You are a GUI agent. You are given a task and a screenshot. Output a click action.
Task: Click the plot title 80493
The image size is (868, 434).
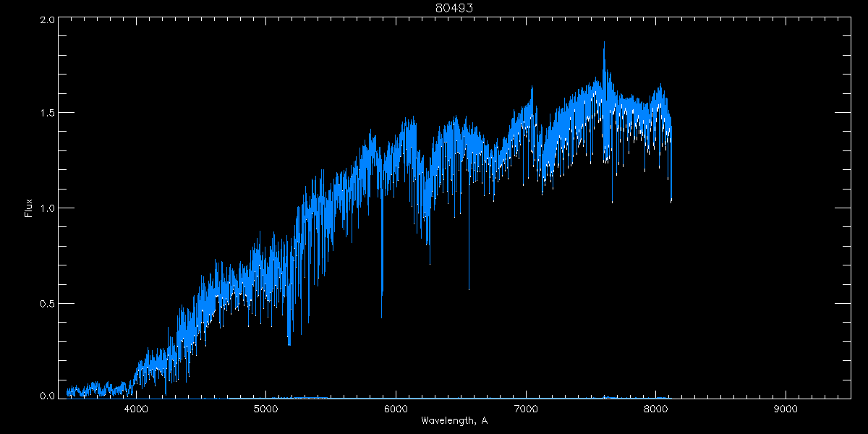pyautogui.click(x=454, y=8)
